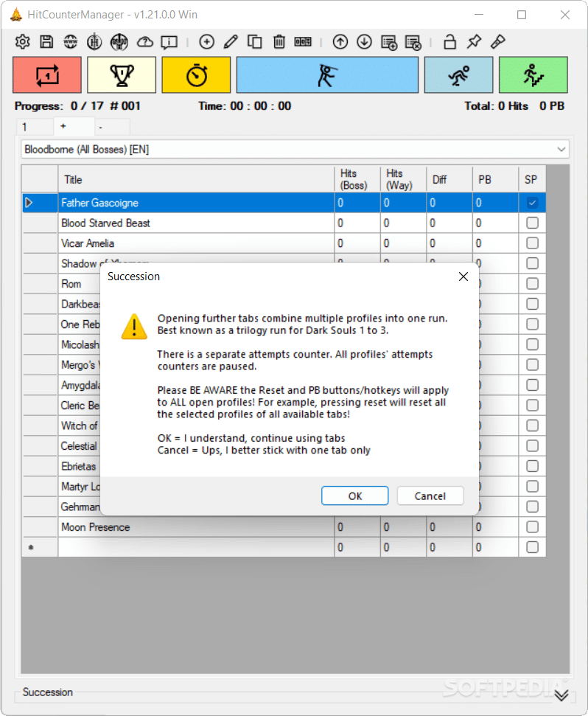This screenshot has height=716, width=588.
Task: Move split down with down-arrow icon
Action: 364,42
